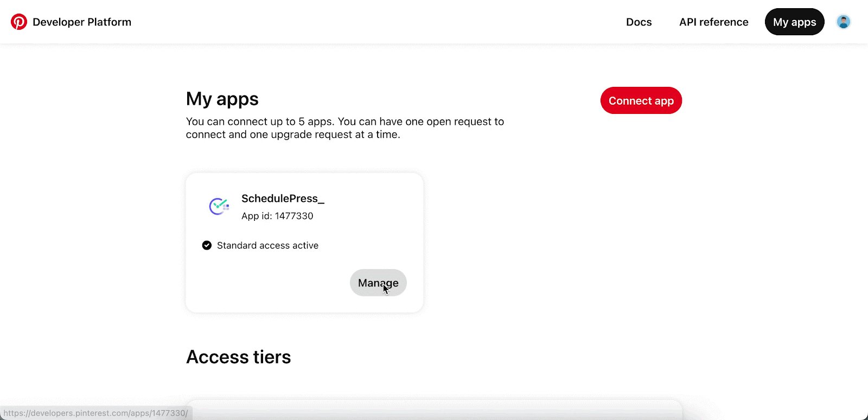Click the app connection limit description text
Image resolution: width=868 pixels, height=420 pixels.
coord(345,128)
